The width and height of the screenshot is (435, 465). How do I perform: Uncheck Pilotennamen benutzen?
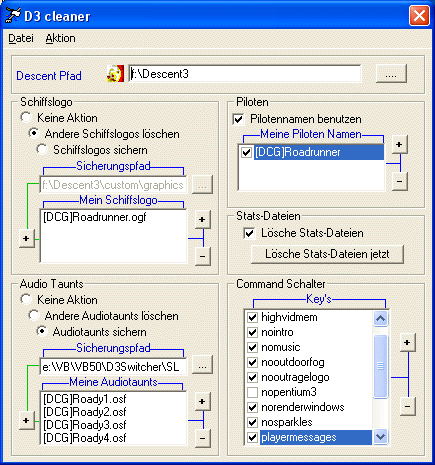[x=238, y=119]
